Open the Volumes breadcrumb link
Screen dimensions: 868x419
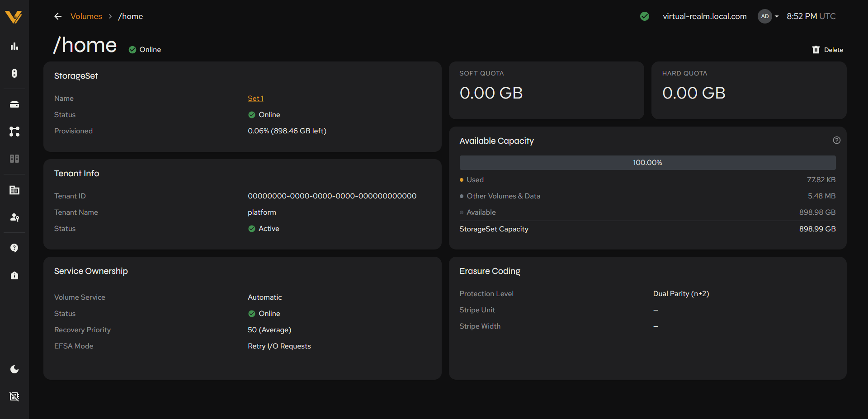click(x=86, y=16)
